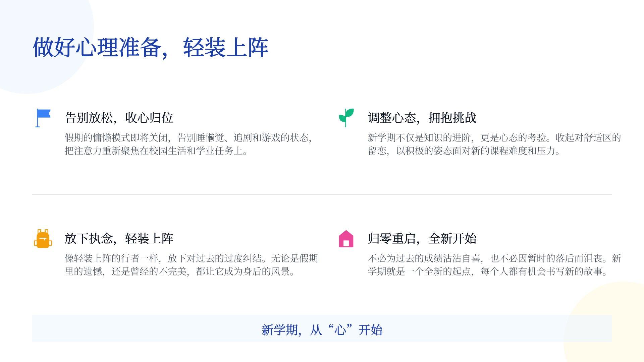This screenshot has width=644, height=362.
Task: Select the slide title 做好心理准备，轻装上阵
Action: (x=151, y=47)
